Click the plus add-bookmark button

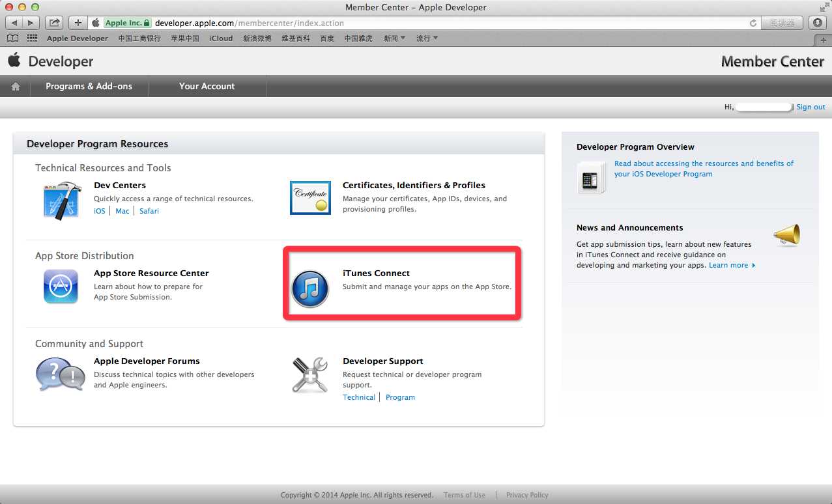click(78, 23)
